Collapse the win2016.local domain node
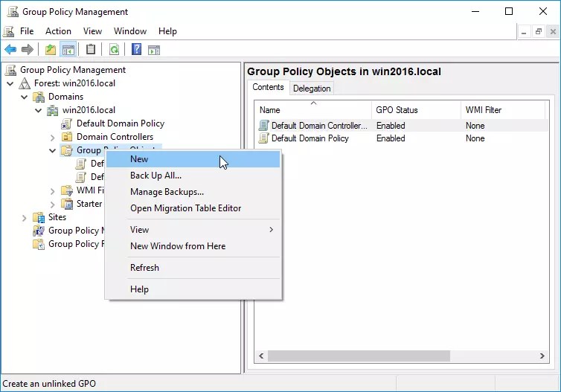 38,111
